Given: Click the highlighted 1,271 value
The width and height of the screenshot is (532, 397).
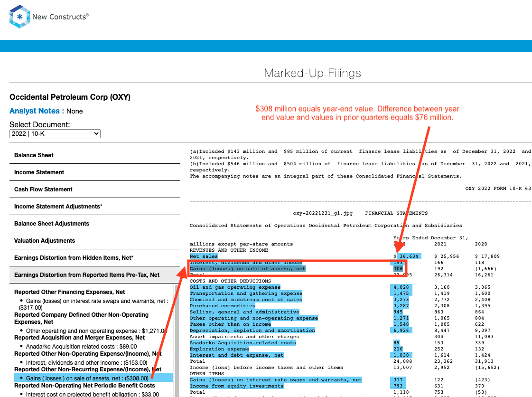Looking at the screenshot, I should coord(401,318).
